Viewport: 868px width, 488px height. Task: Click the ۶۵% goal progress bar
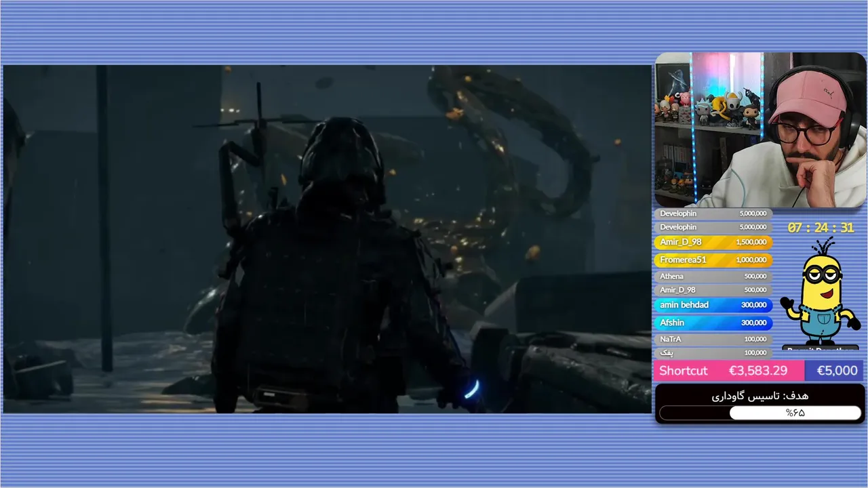pos(760,413)
